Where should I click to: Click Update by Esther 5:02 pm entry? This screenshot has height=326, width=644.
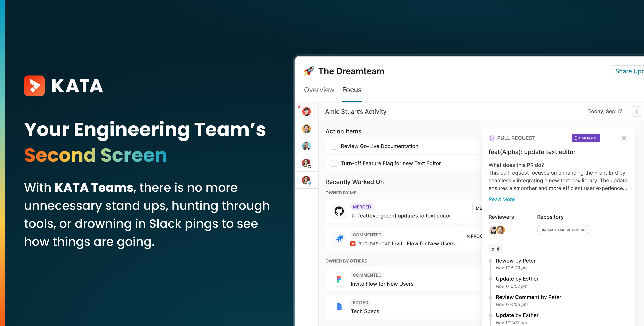tap(517, 282)
